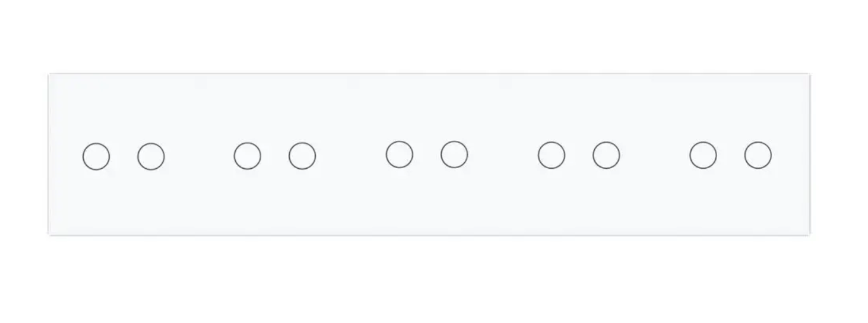Image resolution: width=868 pixels, height=323 pixels.
Task: Tap the right circle of the fourth pair
Action: (x=606, y=155)
